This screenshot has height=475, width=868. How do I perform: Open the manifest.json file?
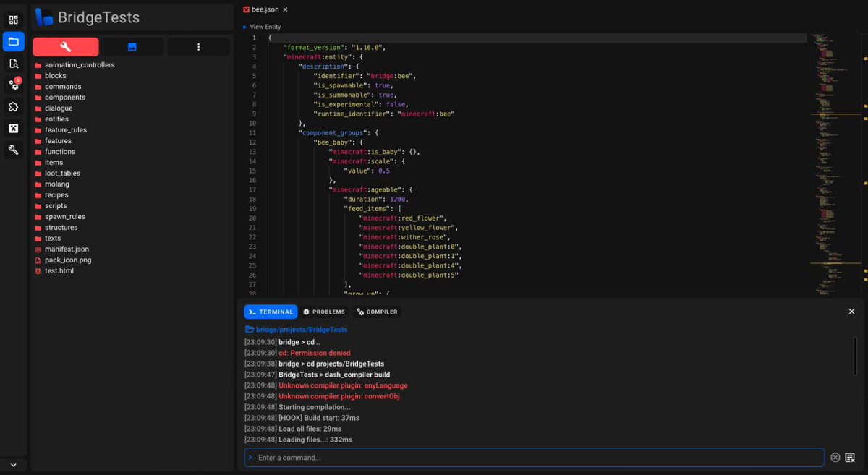[62, 249]
